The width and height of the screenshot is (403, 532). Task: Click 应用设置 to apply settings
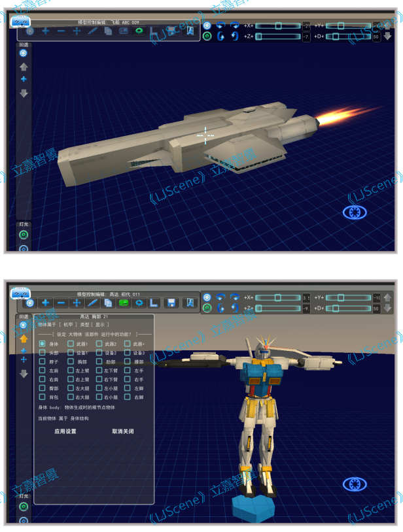pyautogui.click(x=65, y=431)
